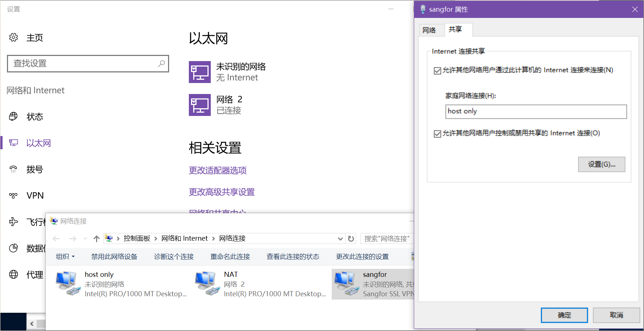Confirm with the OK button
The height and width of the screenshot is (331, 644).
(564, 315)
